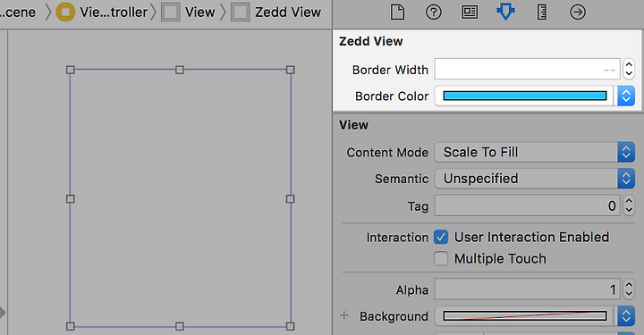Image resolution: width=644 pixels, height=335 pixels.
Task: Open the Quick Help inspector
Action: tap(433, 13)
